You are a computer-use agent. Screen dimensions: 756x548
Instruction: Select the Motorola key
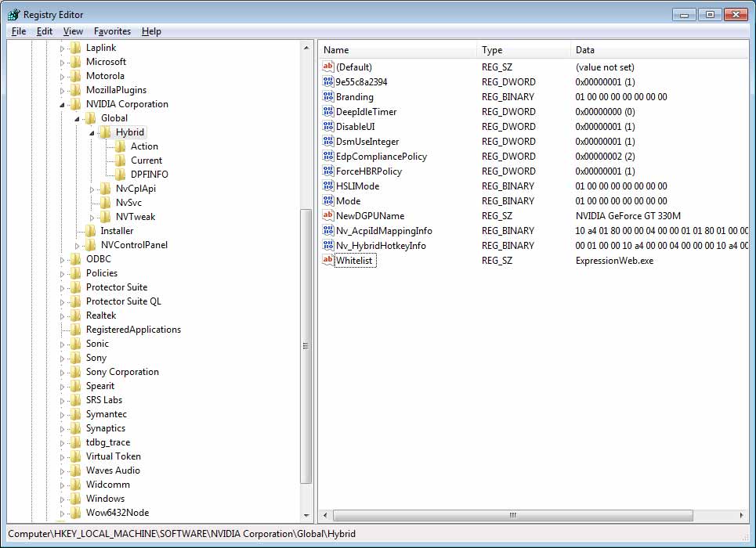tap(105, 76)
